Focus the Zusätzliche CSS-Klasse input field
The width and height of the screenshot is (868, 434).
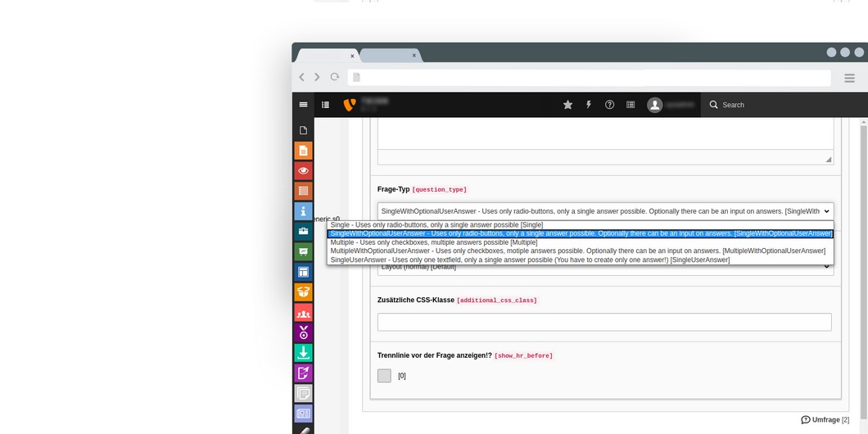pos(604,322)
